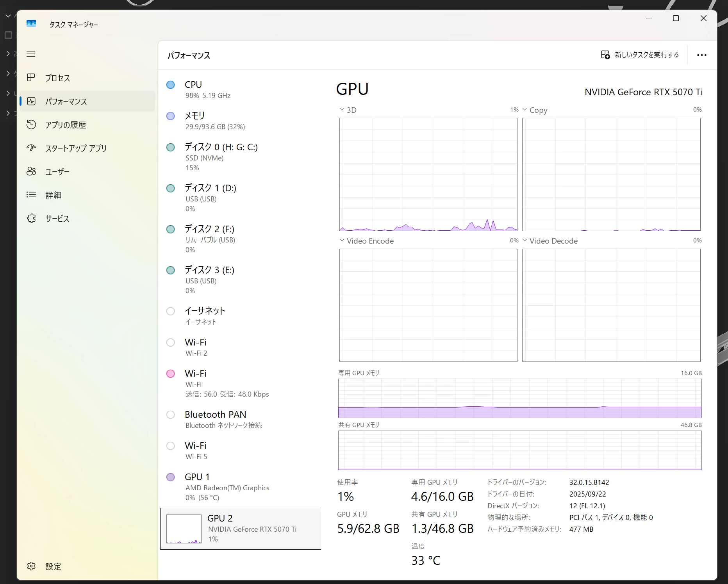Click dedicated memory value 4.6/16.0 GB
This screenshot has width=728, height=584.
pyautogui.click(x=442, y=497)
